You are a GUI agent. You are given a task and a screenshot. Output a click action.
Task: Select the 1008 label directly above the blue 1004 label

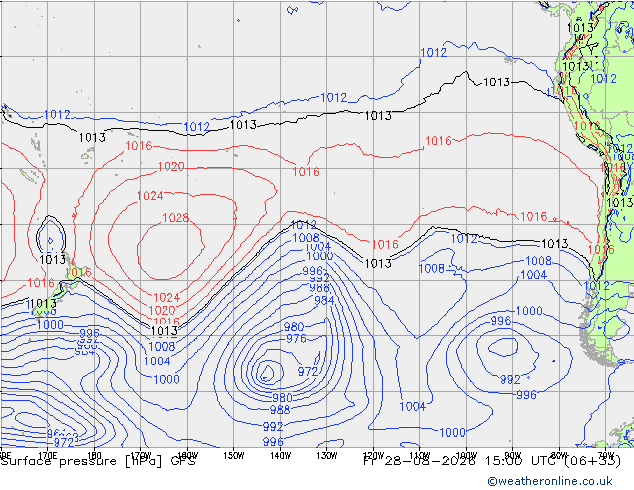(x=162, y=346)
